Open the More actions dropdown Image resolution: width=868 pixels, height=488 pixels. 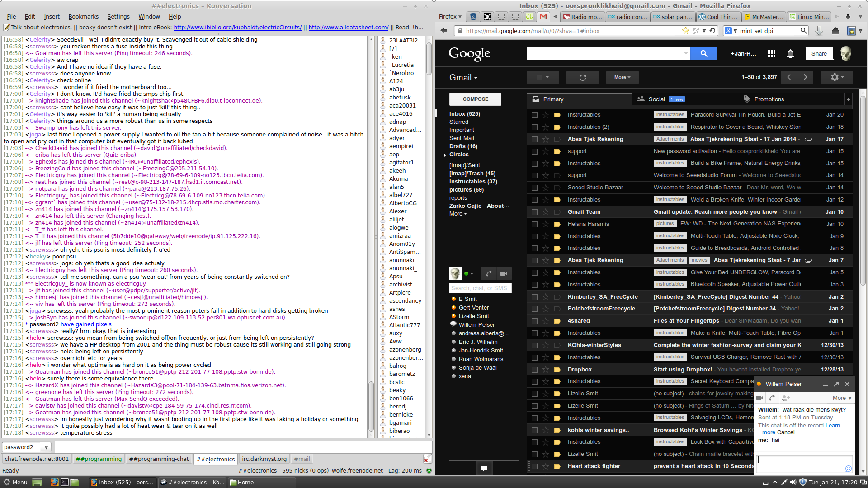[x=622, y=77]
